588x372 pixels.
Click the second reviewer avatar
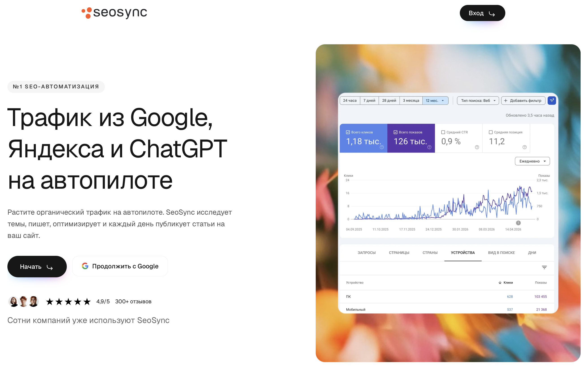tap(24, 301)
